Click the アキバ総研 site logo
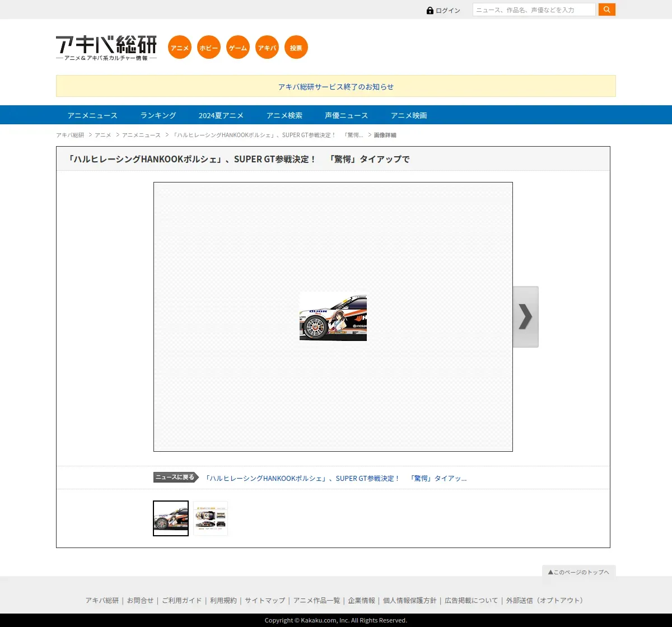672x627 pixels. (106, 48)
